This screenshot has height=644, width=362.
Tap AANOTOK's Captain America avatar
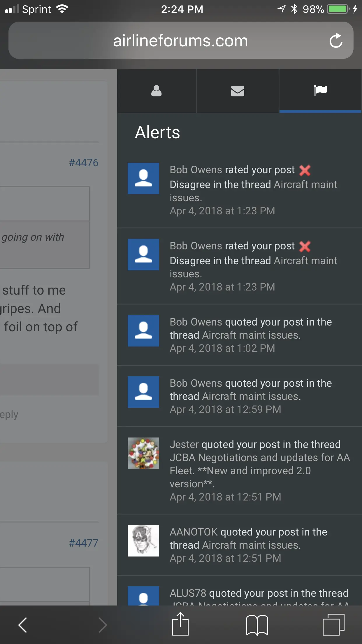point(143,541)
